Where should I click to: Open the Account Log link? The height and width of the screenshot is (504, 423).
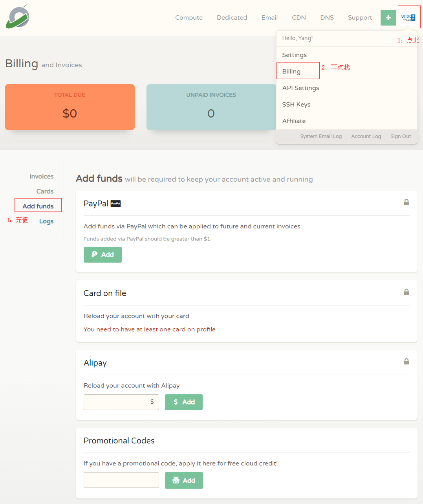point(366,136)
